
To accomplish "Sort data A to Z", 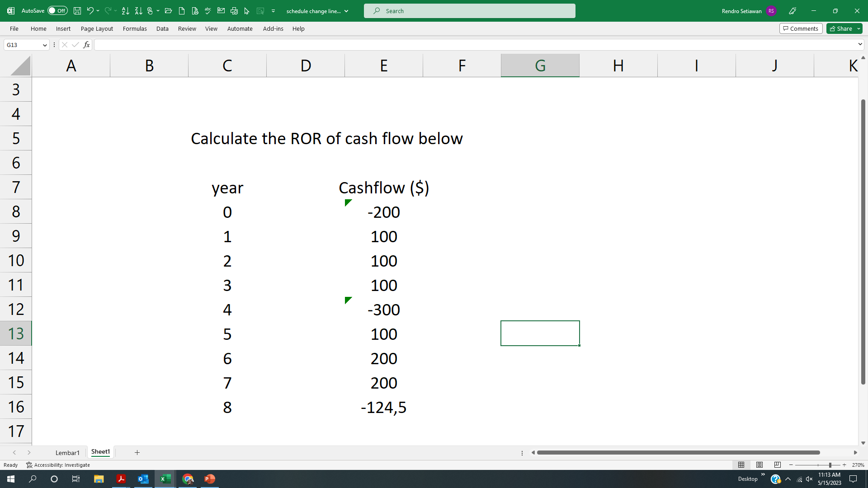I will point(125,10).
